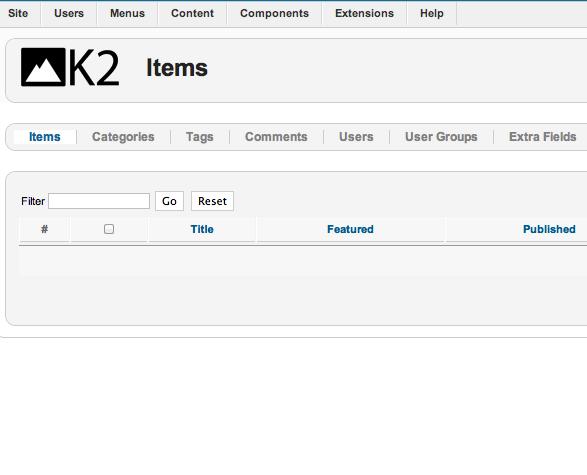
Task: Open the Help menu
Action: [x=432, y=13]
